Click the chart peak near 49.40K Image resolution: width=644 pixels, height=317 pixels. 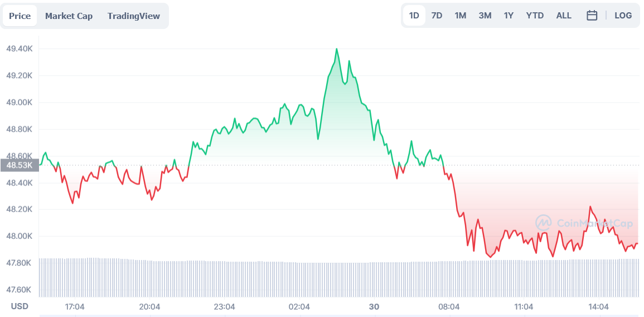(x=337, y=49)
